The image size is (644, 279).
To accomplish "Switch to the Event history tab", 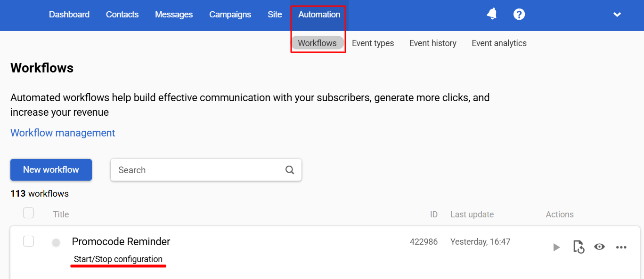I will click(x=433, y=43).
